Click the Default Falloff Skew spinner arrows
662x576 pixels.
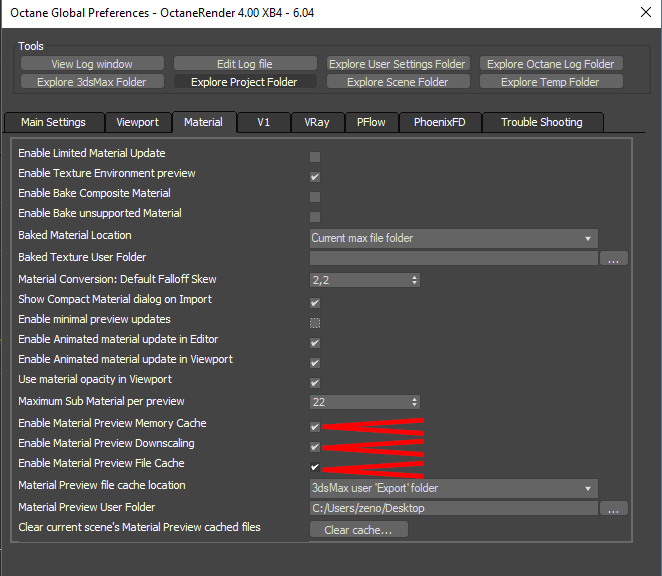(x=415, y=280)
